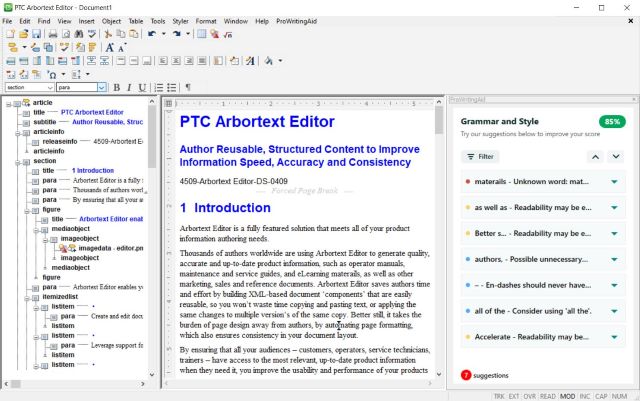
Task: Click the New document icon
Action: tap(11, 34)
